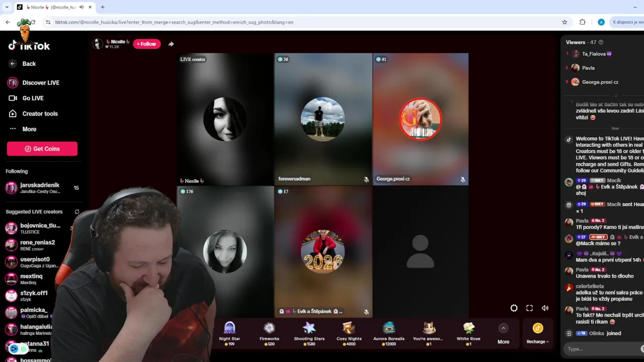This screenshot has height=362, width=644.
Task: Send White Rose gift
Action: (468, 334)
